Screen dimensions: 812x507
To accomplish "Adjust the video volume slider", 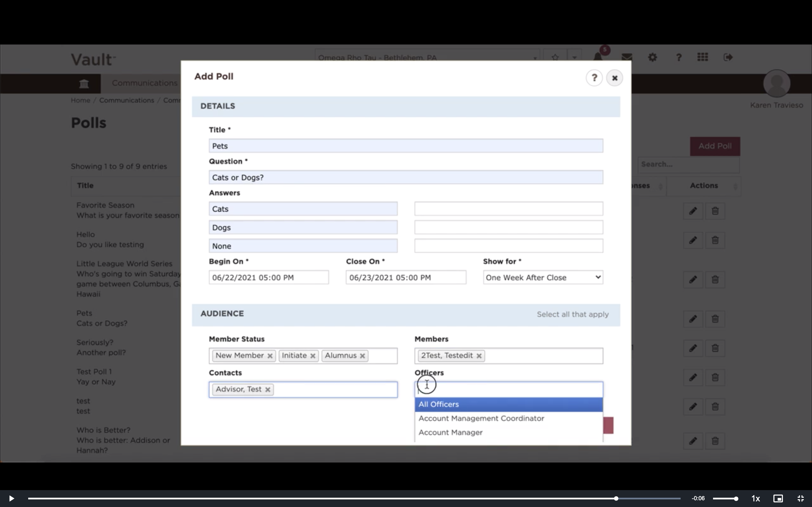I will click(x=725, y=499).
